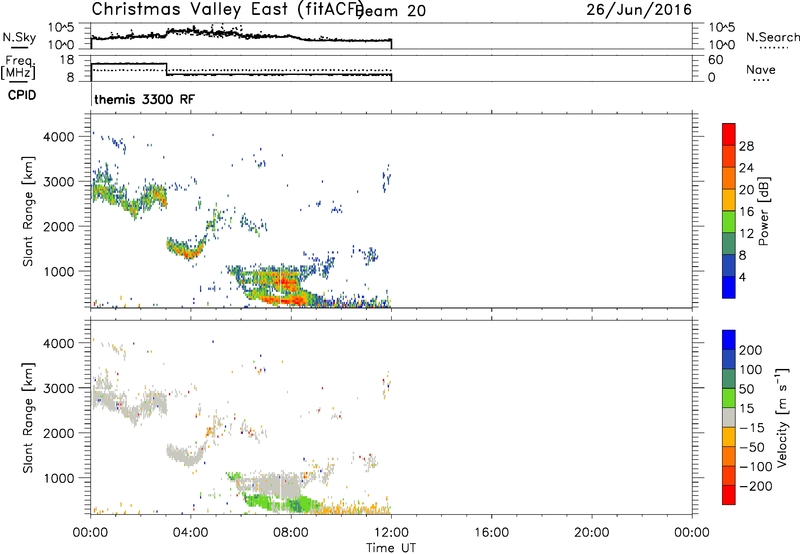
Task: Click the gray segment of Velocity color bar
Action: point(729,417)
